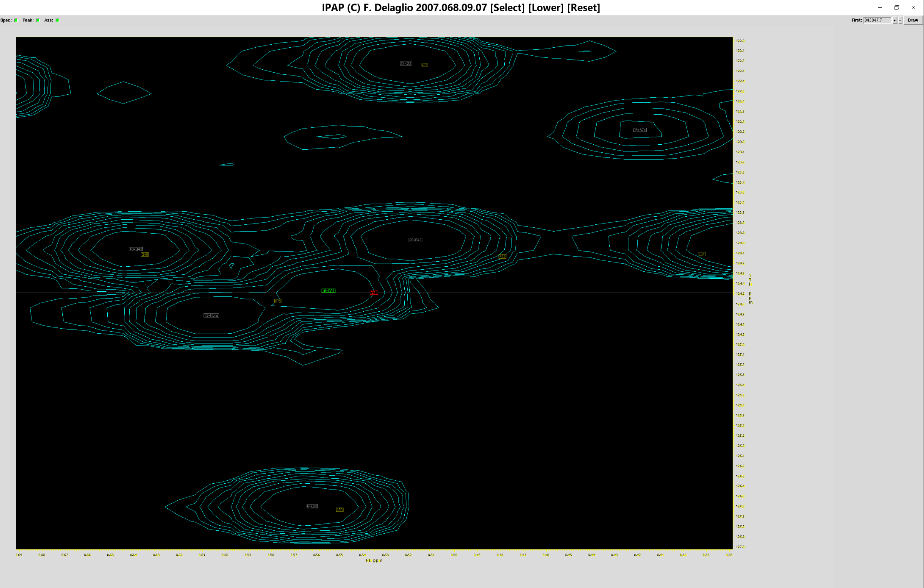Click the yellow E51 assignment label
The height and width of the screenshot is (588, 924).
(x=702, y=254)
